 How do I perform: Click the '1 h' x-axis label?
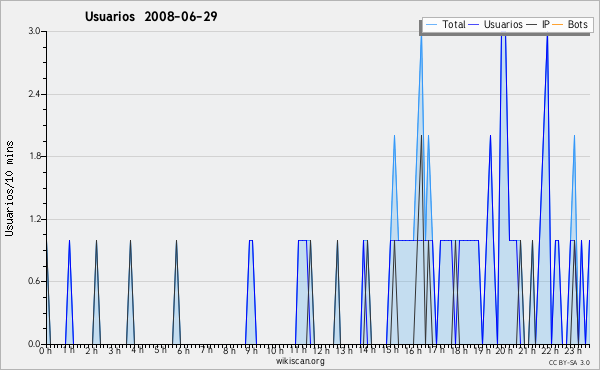click(69, 350)
